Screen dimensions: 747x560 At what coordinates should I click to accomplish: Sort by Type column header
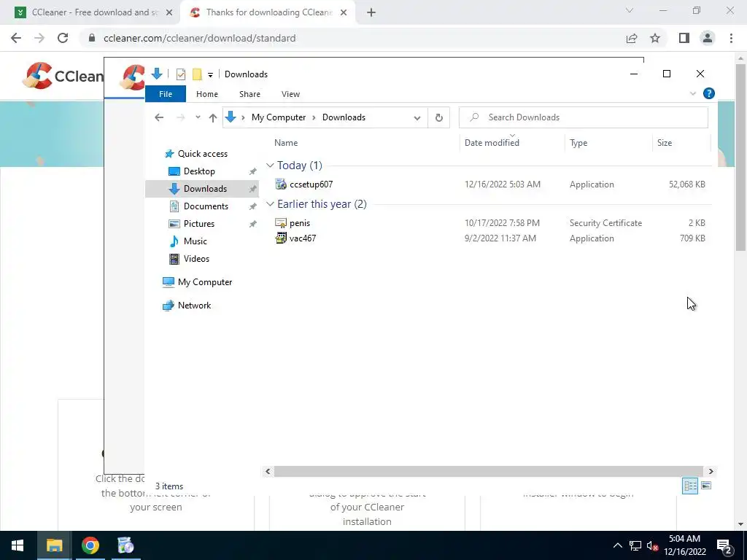point(578,143)
